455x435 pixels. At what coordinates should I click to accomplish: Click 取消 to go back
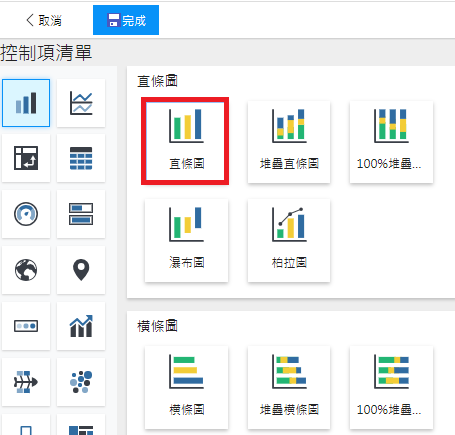(x=44, y=20)
